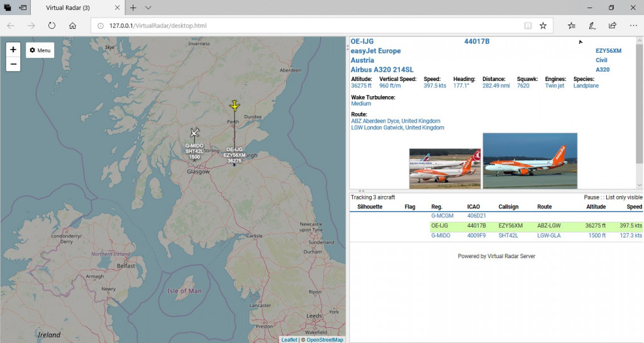Show tab previews chevron

coord(148,8)
